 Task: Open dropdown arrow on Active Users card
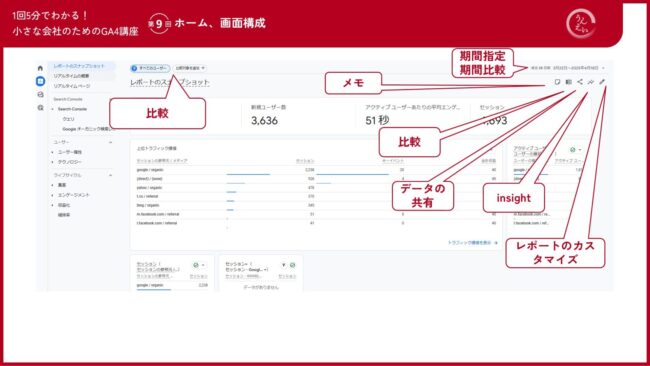click(580, 150)
